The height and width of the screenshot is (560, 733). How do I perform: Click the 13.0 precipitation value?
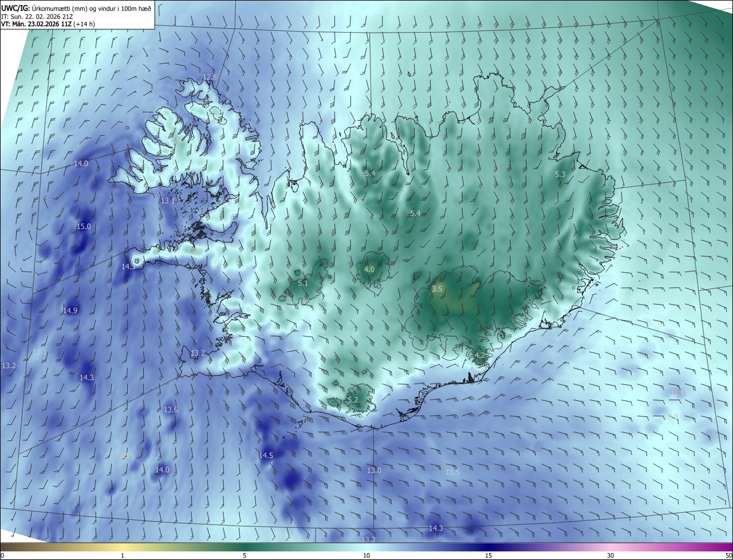click(x=374, y=470)
